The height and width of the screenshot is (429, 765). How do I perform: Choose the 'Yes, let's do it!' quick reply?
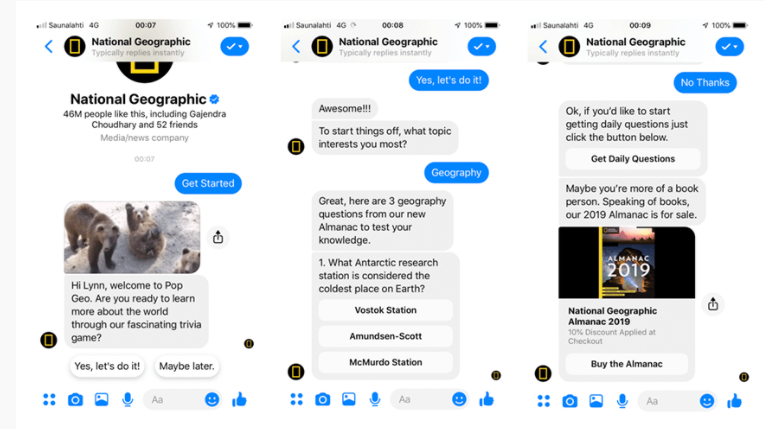tap(107, 366)
